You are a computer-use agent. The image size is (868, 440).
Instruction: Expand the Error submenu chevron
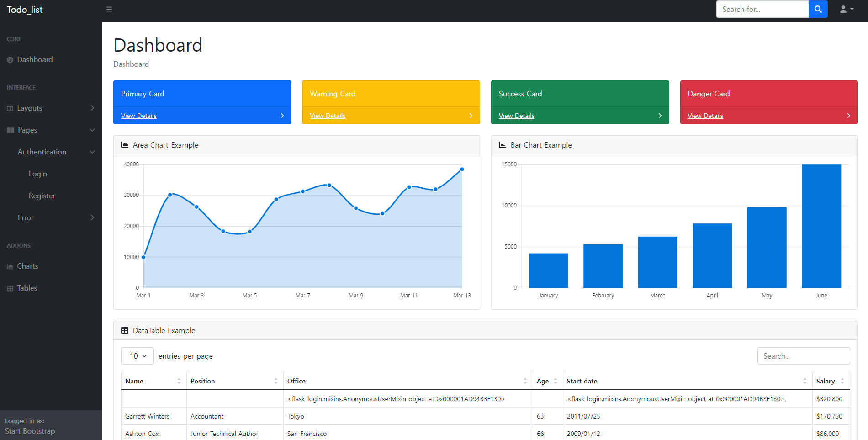tap(92, 217)
